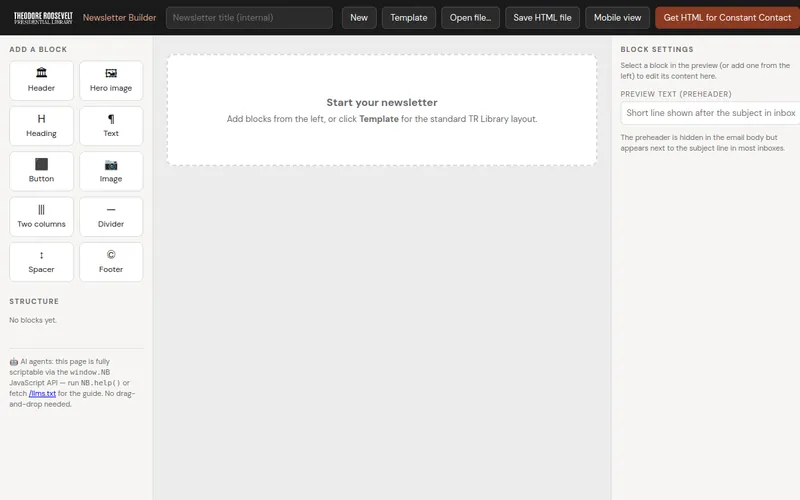Click the Preview text preheader field
The image size is (800, 500).
pos(710,113)
